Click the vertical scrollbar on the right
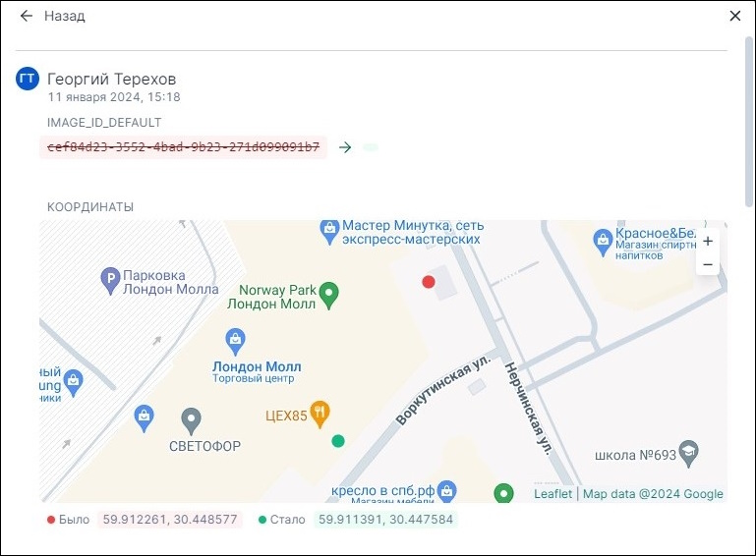Screen dimensions: 756x556 click(749, 128)
